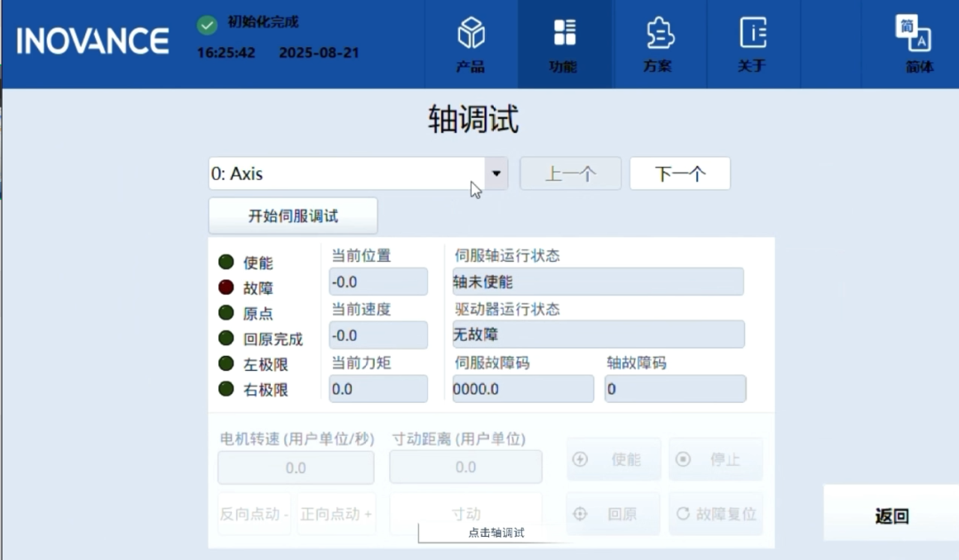Click the 电机转速 (用户单位/秒) label
The image size is (959, 560).
point(297,439)
